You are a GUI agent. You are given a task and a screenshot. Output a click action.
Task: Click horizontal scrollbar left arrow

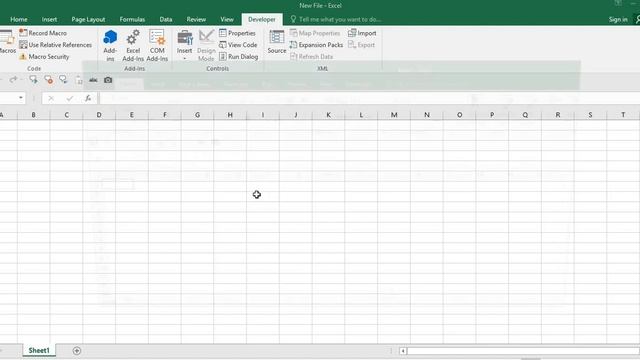[x=403, y=351]
